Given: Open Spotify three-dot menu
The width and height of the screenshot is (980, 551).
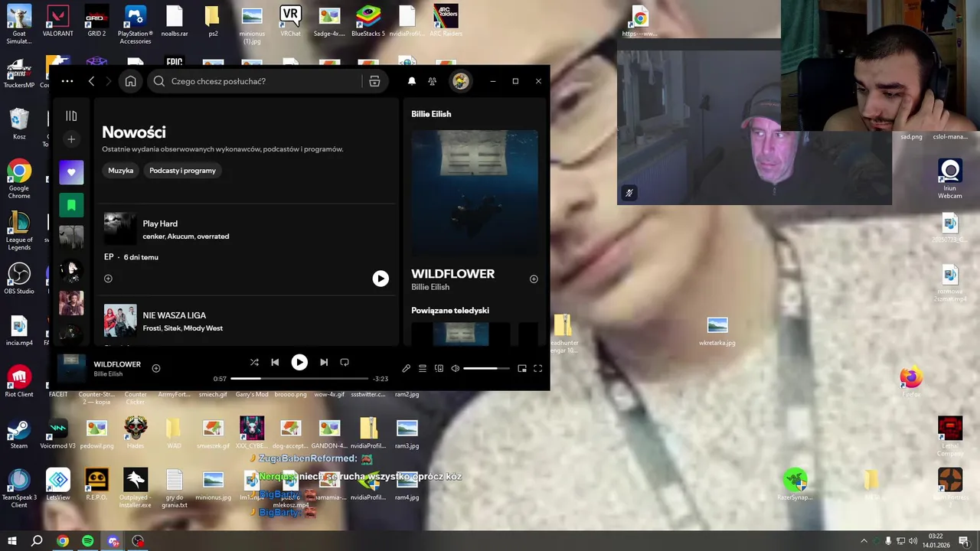Looking at the screenshot, I should pos(67,81).
